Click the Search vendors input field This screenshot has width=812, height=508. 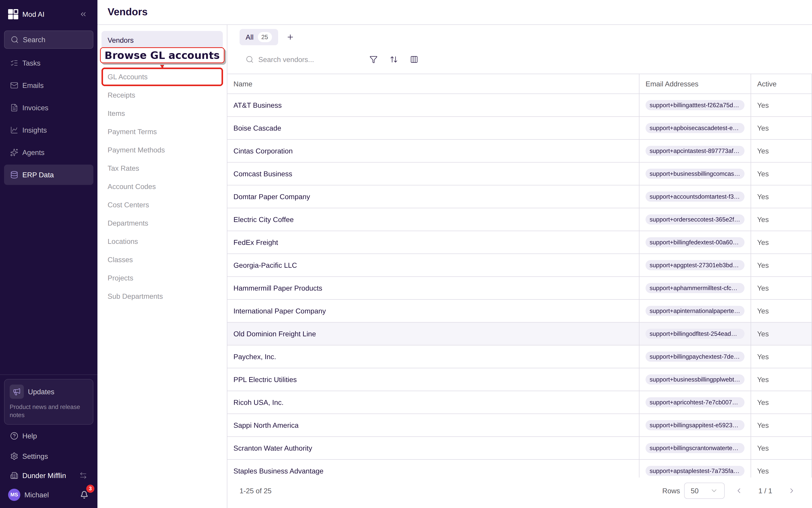302,59
